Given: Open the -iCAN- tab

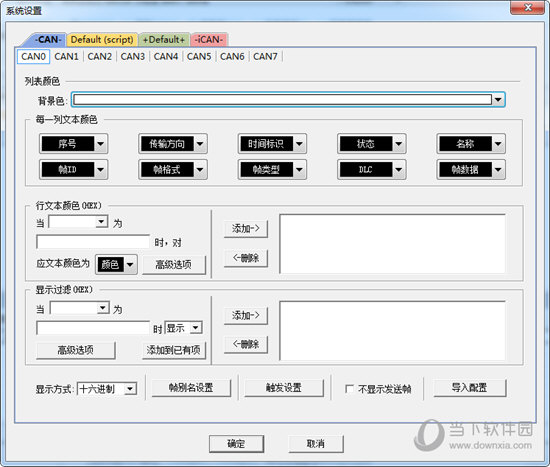Looking at the screenshot, I should click(x=209, y=40).
